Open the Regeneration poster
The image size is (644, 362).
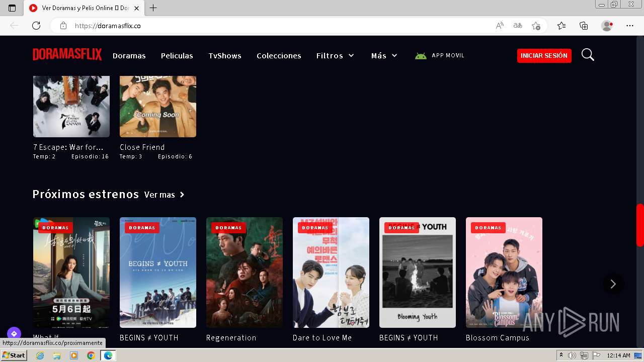[x=245, y=273]
